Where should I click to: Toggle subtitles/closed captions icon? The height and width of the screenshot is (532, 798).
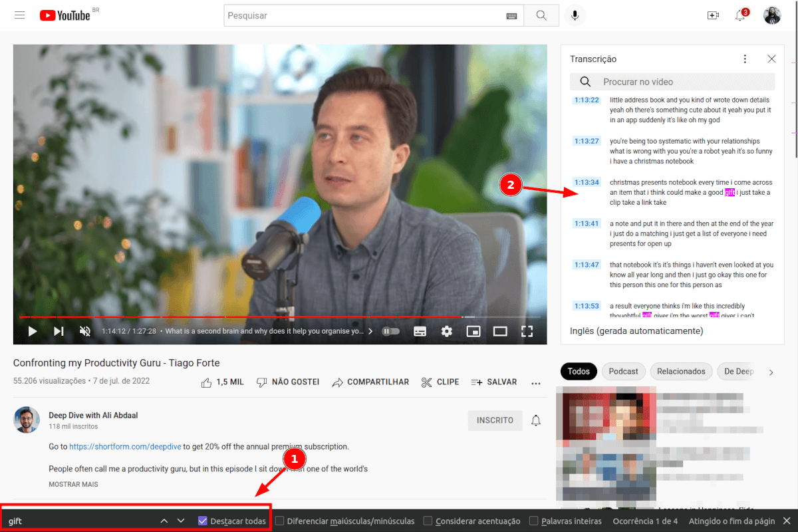(x=420, y=331)
